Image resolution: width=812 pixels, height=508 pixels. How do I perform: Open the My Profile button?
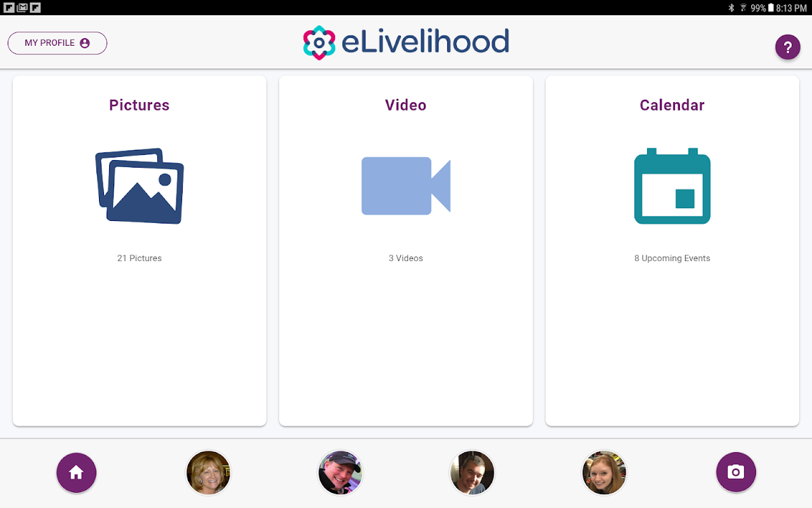[57, 43]
